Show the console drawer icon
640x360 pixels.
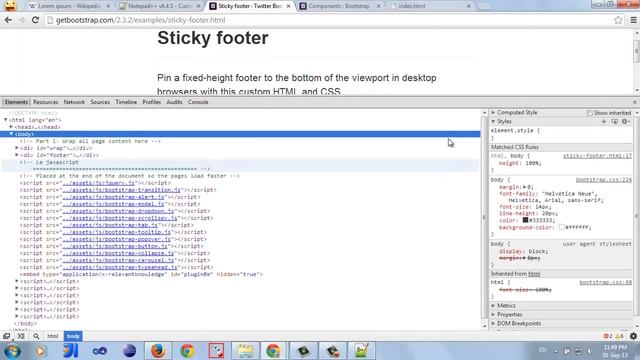(x=21, y=336)
